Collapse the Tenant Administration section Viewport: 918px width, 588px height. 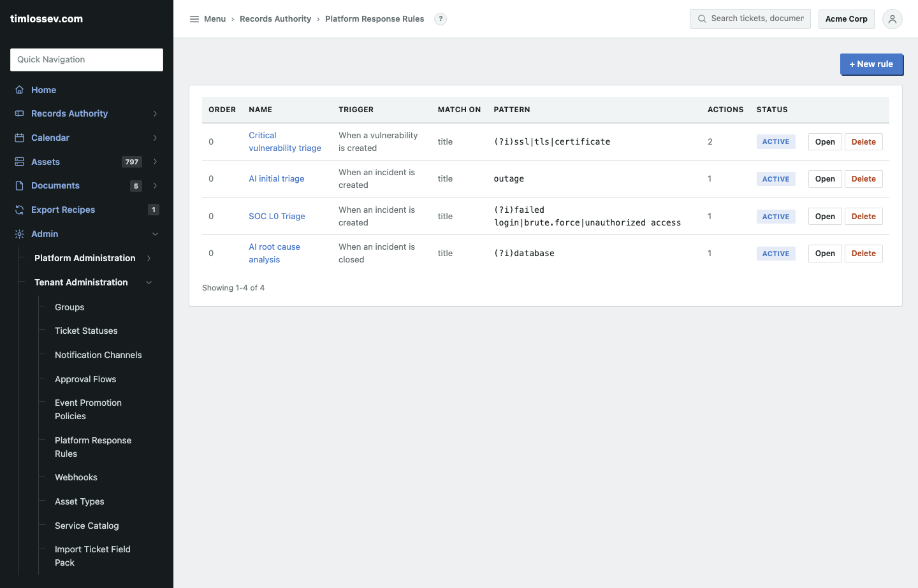[x=149, y=282]
